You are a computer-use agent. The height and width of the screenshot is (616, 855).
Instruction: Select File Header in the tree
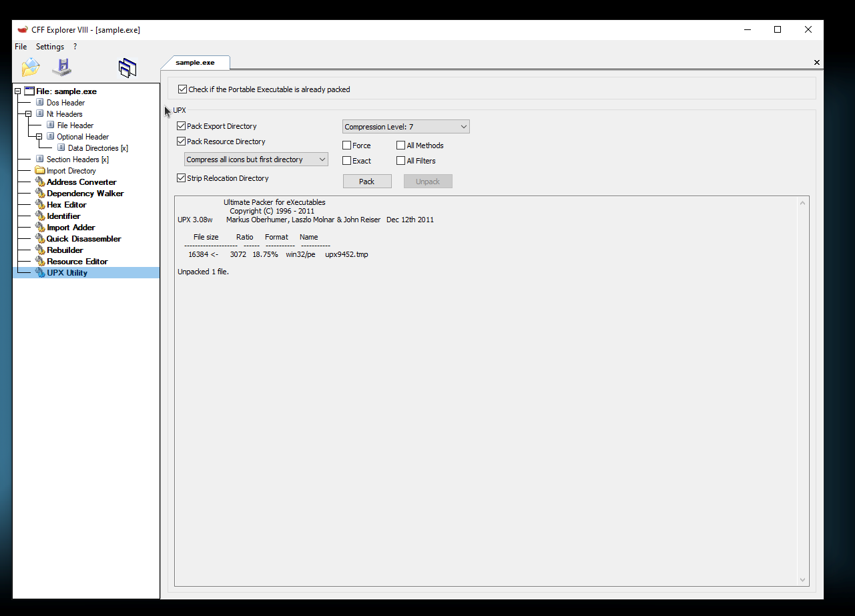click(x=75, y=125)
